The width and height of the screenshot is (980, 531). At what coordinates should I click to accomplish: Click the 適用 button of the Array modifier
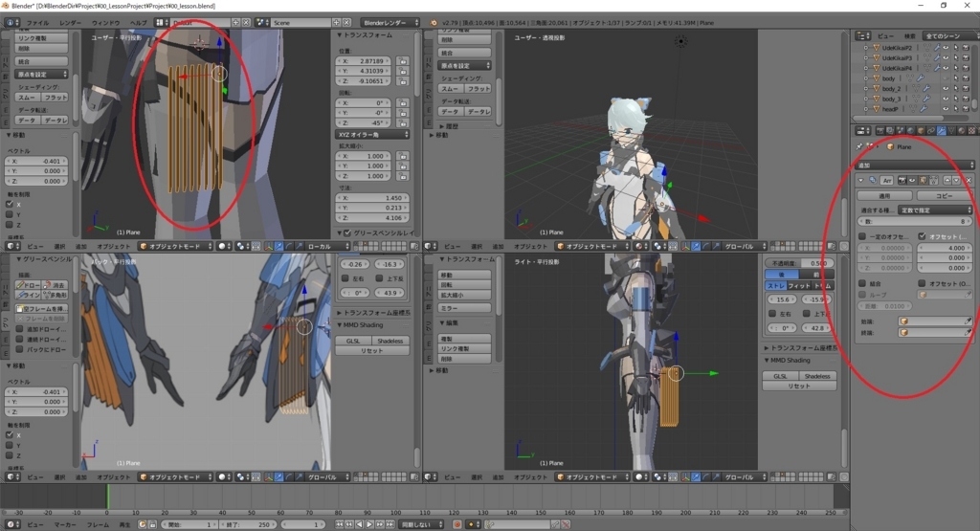(884, 195)
